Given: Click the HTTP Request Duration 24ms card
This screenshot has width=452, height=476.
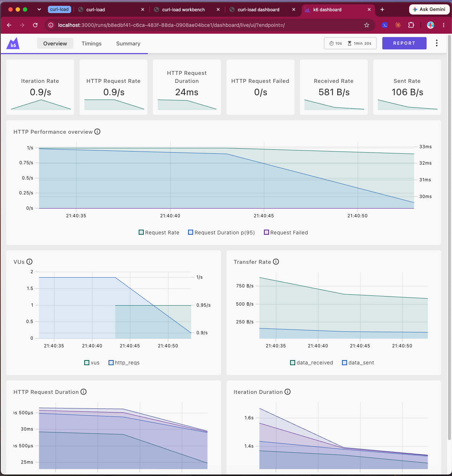Looking at the screenshot, I should (187, 87).
